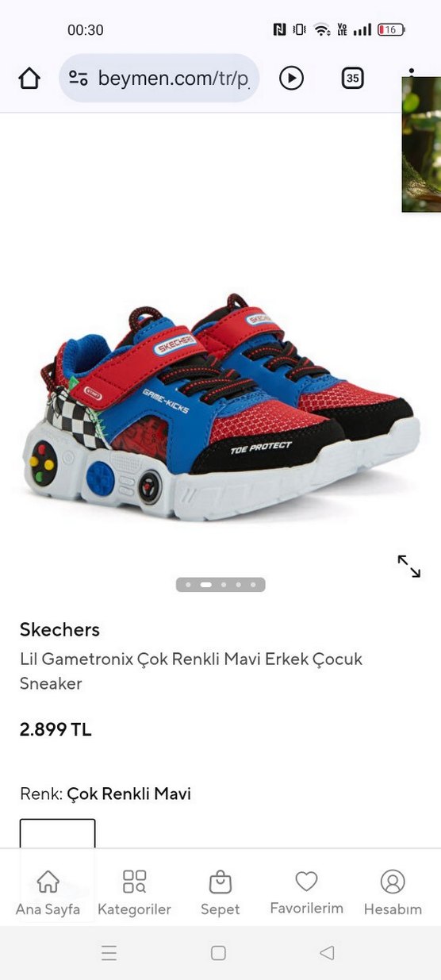Open the tab switcher showing 35 tabs

(352, 78)
